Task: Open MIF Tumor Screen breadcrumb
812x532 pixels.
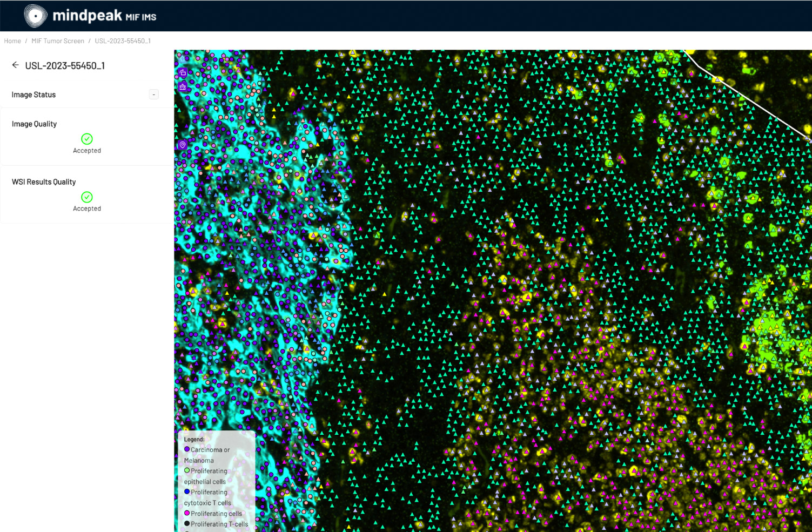Action: 58,41
